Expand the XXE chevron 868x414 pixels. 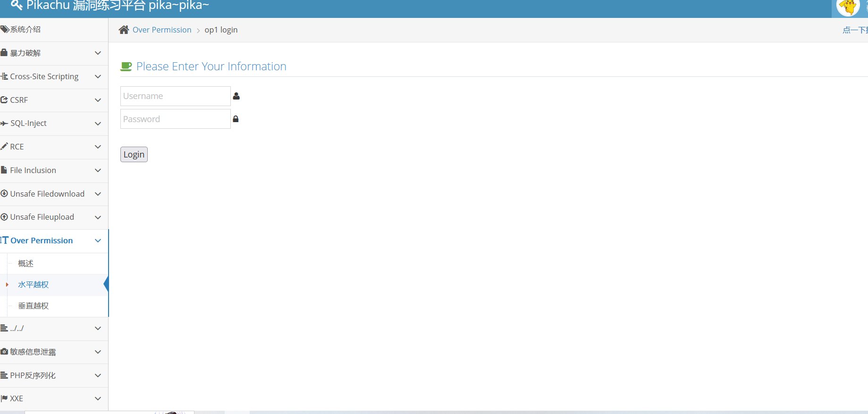[x=98, y=398]
